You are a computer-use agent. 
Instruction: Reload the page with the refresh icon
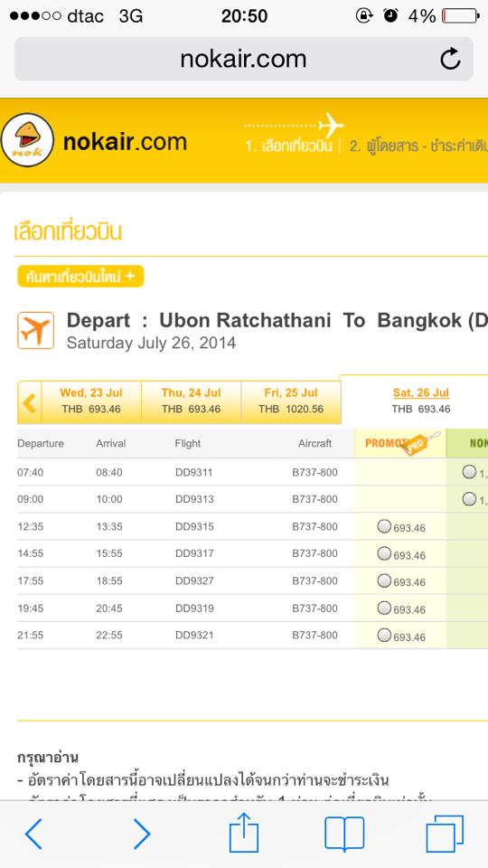[450, 59]
